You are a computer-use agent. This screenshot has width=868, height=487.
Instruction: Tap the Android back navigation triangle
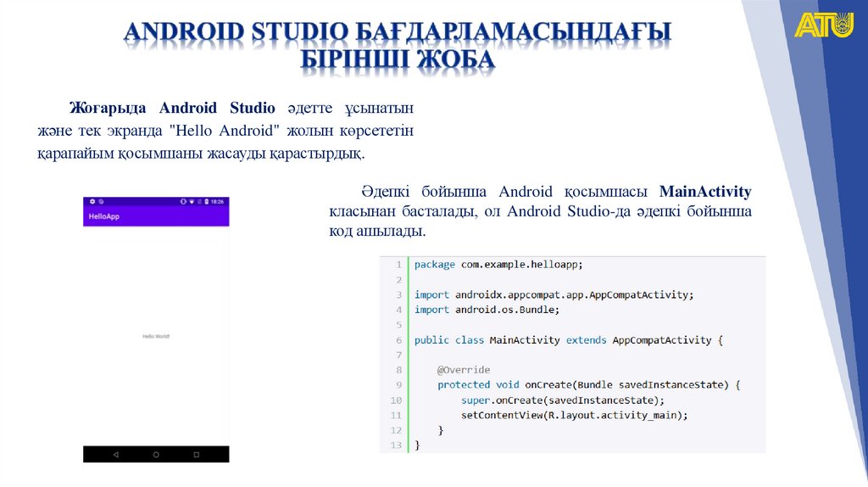(115, 454)
